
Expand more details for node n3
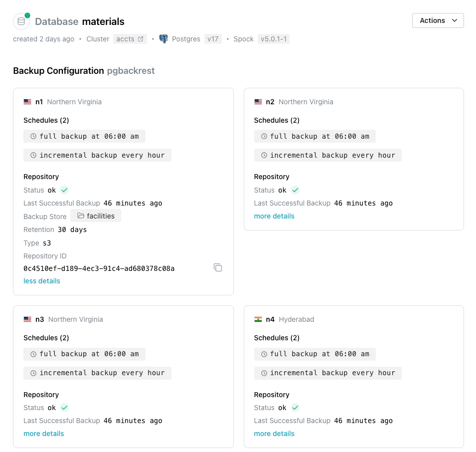point(44,434)
